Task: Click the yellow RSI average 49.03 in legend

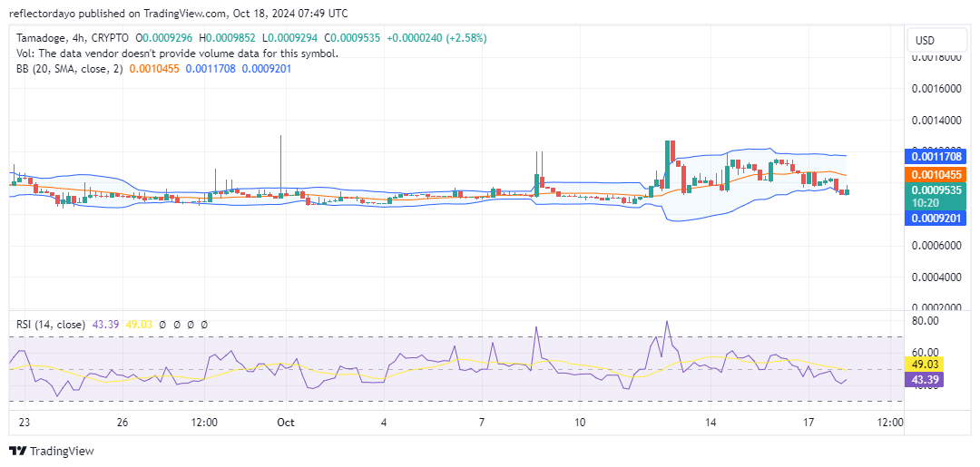Action: point(140,325)
